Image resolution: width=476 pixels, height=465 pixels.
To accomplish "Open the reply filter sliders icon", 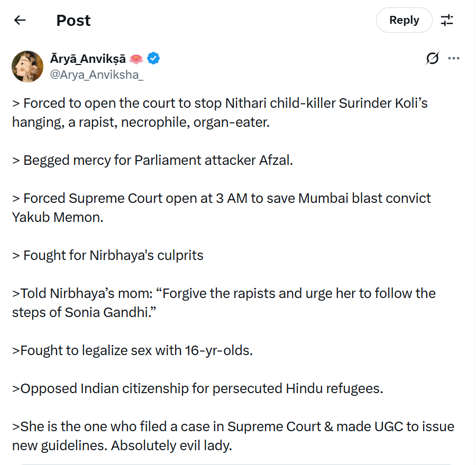I will pos(447,20).
